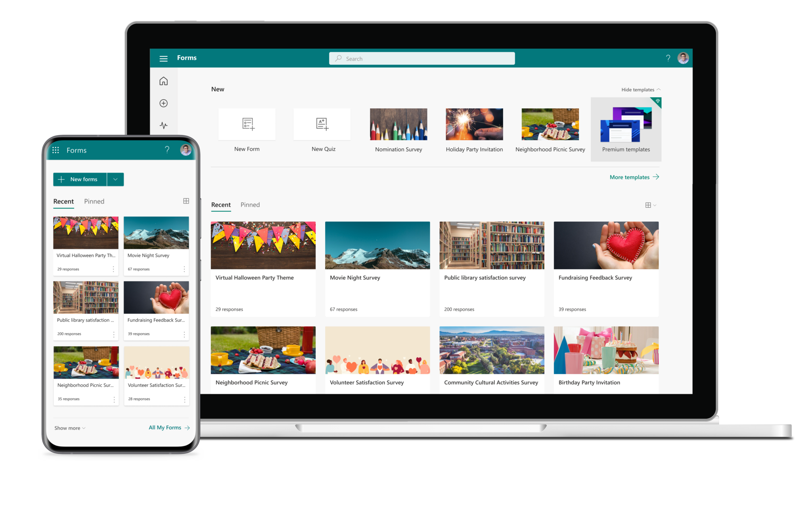812x520 pixels.
Task: Click the user profile avatar icon
Action: pos(684,58)
